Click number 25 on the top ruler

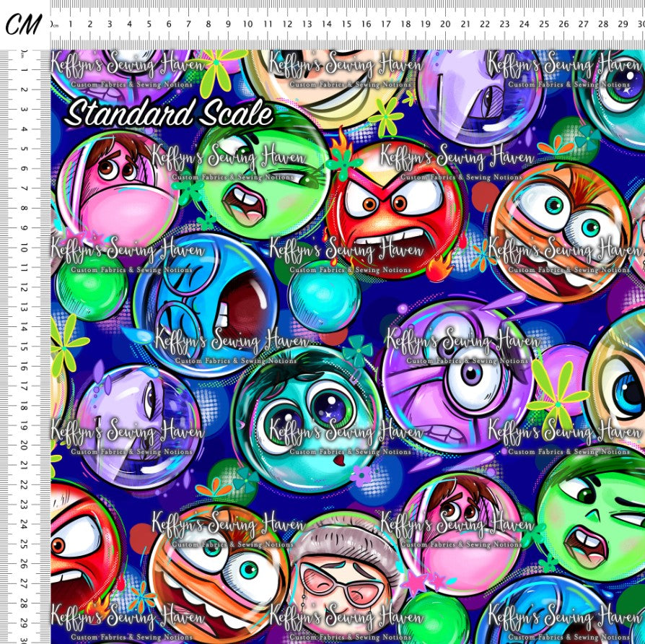click(x=544, y=25)
